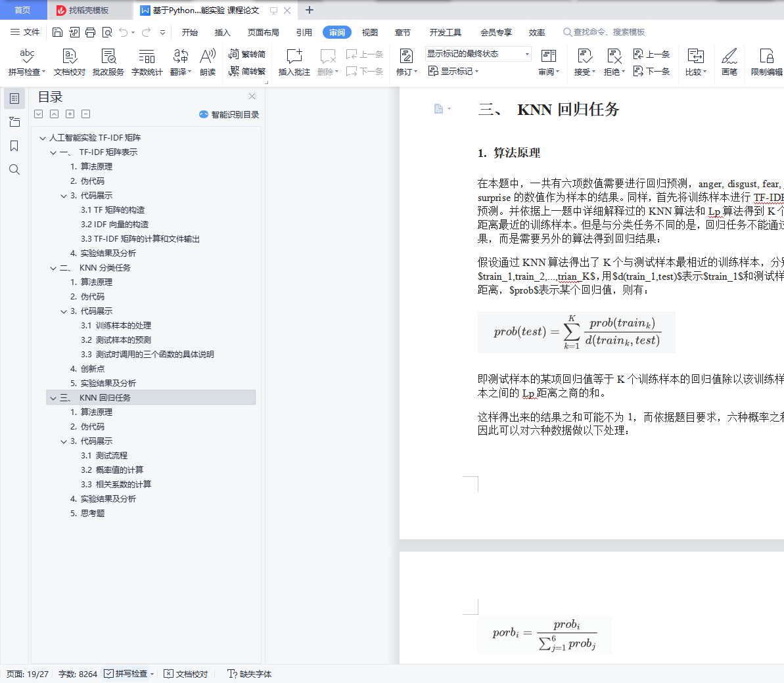Open print preview from the quick toolbar
Image resolution: width=784 pixels, height=683 pixels.
pyautogui.click(x=107, y=32)
